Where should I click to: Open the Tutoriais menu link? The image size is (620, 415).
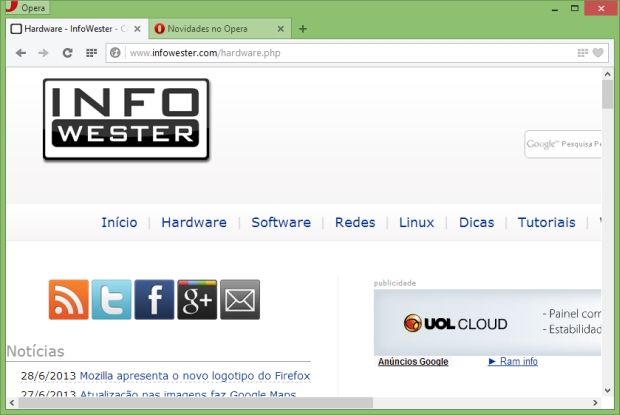546,222
